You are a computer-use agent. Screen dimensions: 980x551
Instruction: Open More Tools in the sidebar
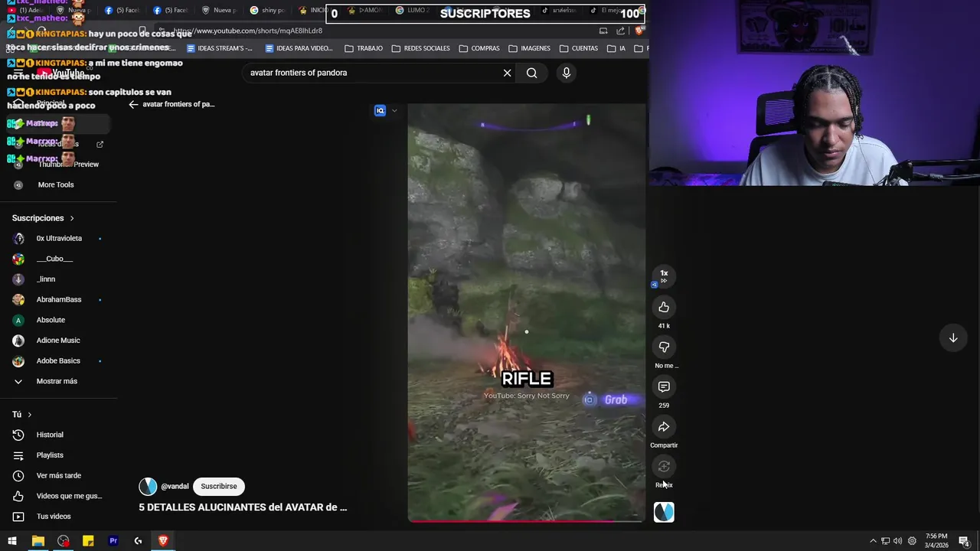56,184
